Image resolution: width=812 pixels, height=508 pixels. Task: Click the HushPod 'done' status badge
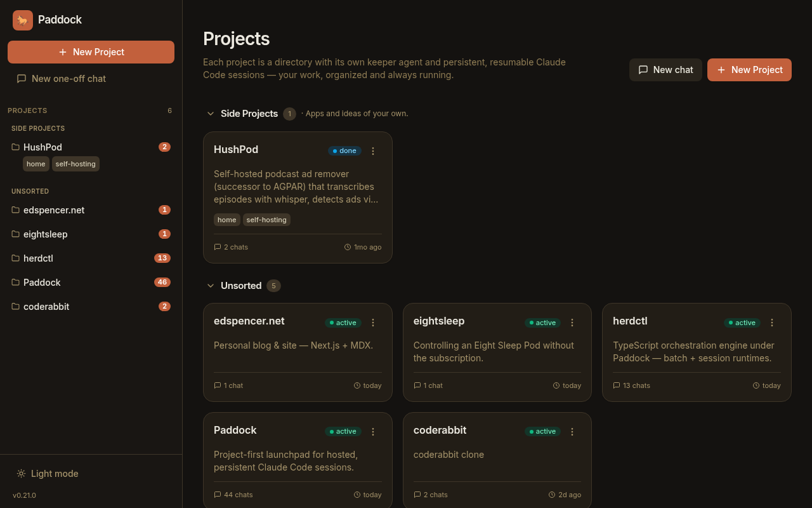344,151
